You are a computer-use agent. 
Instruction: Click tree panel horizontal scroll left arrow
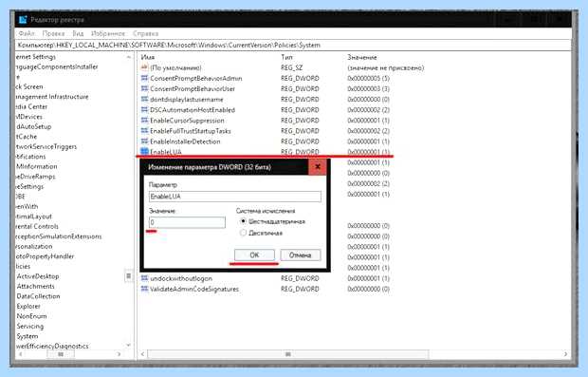tap(20, 354)
